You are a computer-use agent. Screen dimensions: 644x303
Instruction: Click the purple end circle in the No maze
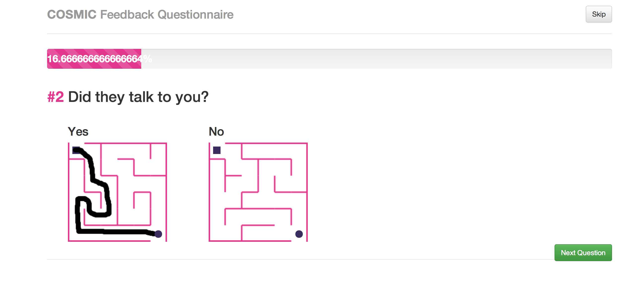(x=299, y=234)
